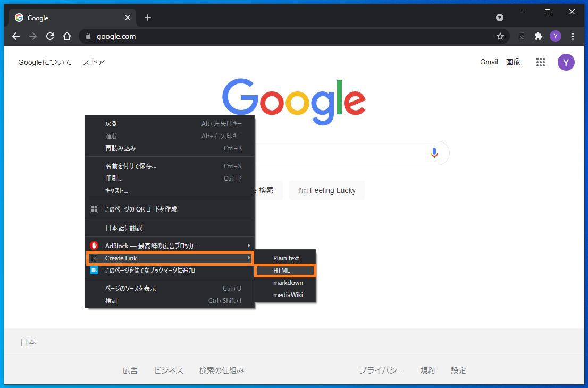
Task: Open the ストア link
Action: [x=94, y=62]
